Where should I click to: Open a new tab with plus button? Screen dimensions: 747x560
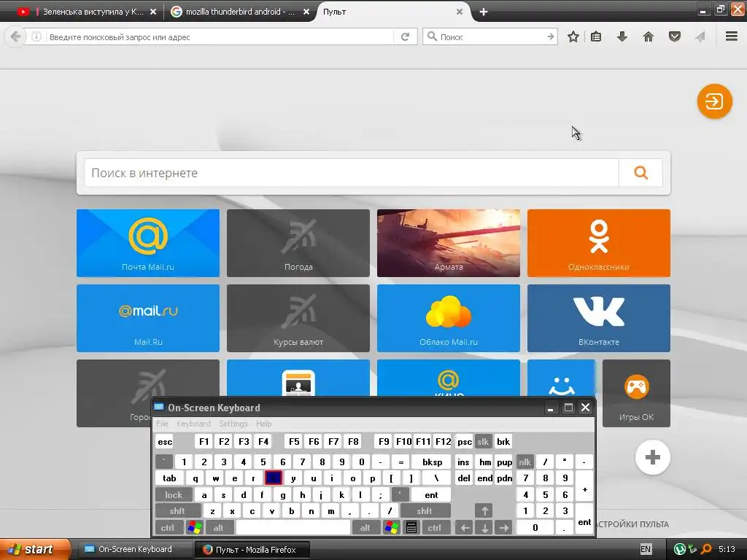pos(483,12)
